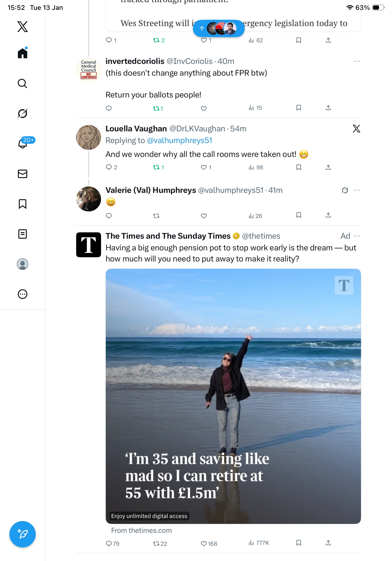Image resolution: width=392 pixels, height=561 pixels.
Task: Tap the new posts pill to scroll up
Action: (x=219, y=29)
